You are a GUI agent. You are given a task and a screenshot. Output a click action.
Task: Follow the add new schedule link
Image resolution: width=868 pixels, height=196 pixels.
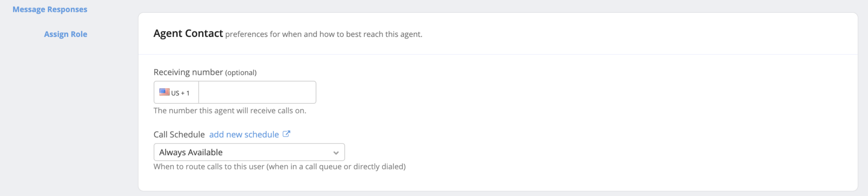pyautogui.click(x=244, y=134)
